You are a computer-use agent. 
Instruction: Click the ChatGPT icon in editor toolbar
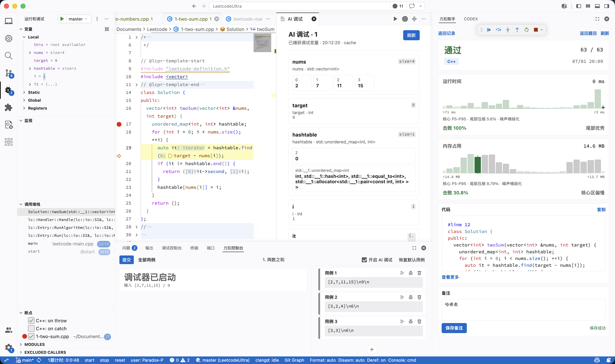pyautogui.click(x=405, y=19)
